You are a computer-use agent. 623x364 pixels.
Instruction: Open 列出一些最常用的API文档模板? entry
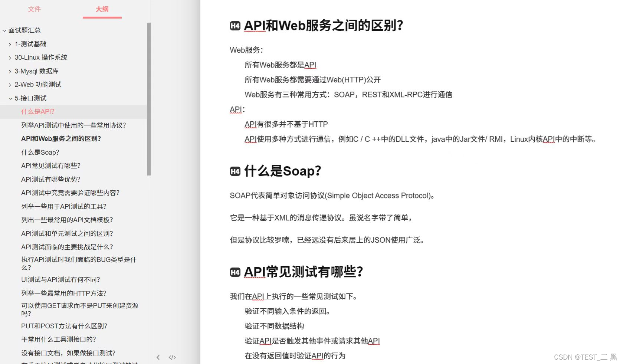(67, 220)
